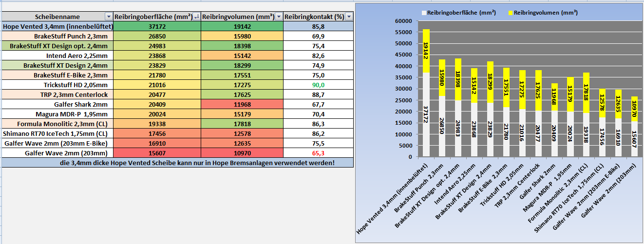This screenshot has width=644, height=244.
Task: Open the Reibringkontakt (%) filter dropdown
Action: tap(348, 17)
